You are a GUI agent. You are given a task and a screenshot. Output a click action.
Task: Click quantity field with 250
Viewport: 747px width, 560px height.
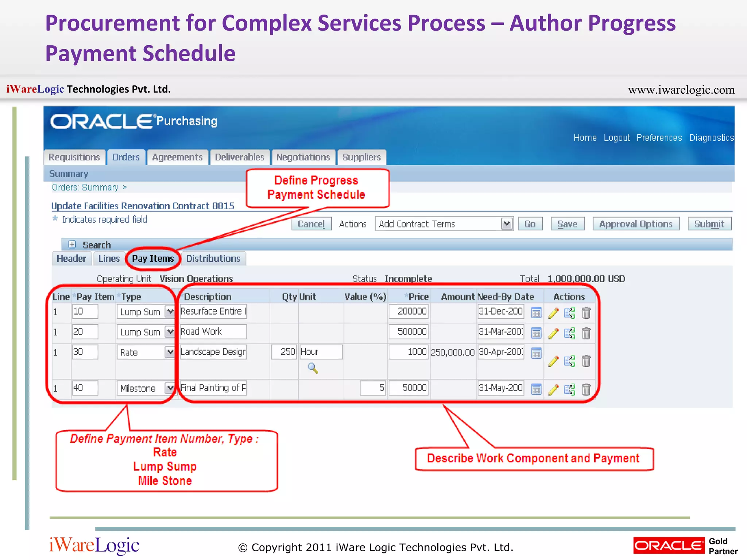click(x=284, y=352)
